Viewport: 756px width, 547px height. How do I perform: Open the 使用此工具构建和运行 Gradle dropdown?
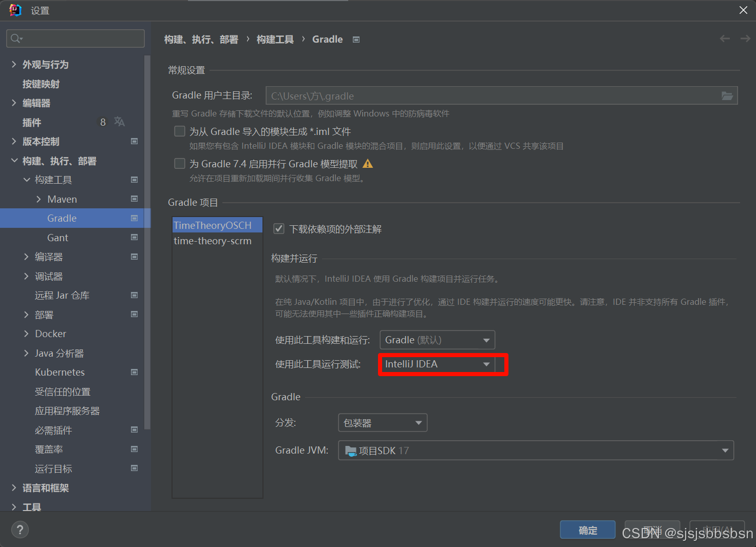[437, 340]
